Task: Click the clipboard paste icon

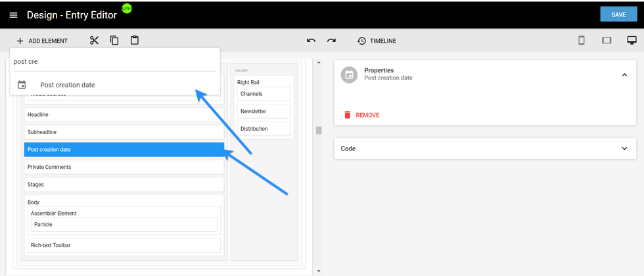Action: tap(135, 41)
